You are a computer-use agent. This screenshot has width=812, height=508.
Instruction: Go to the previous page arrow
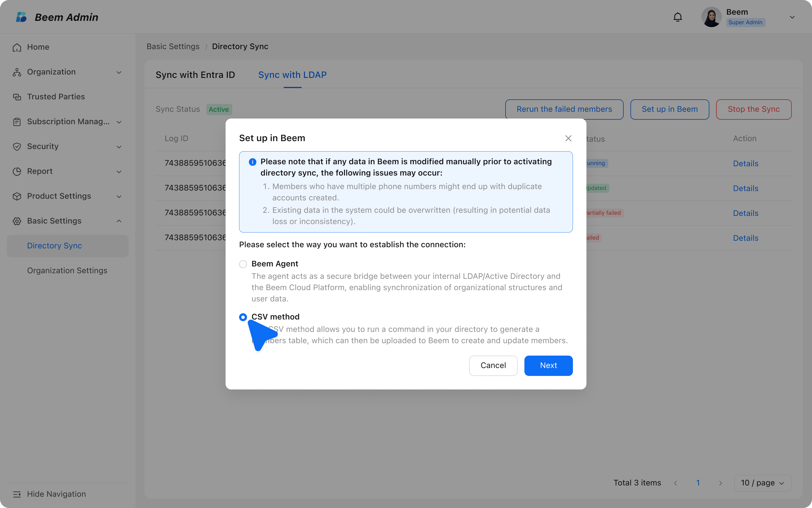676,483
